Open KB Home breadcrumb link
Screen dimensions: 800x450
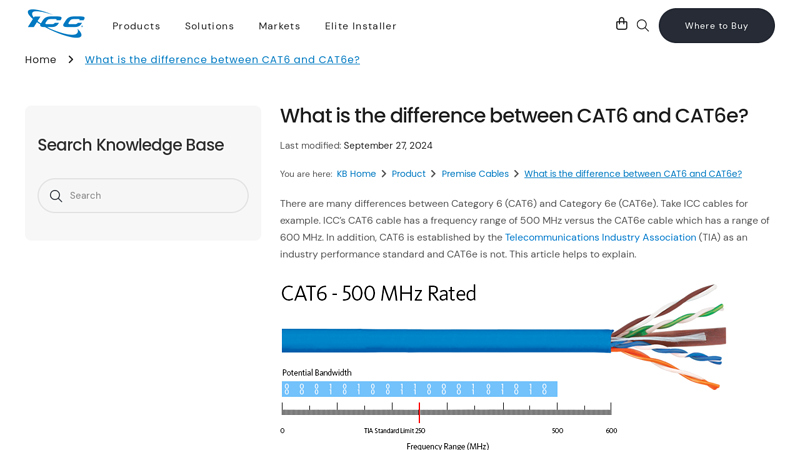356,174
